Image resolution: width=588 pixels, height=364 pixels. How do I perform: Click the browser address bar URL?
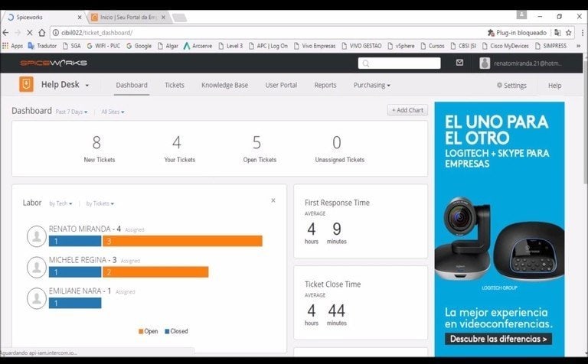97,33
